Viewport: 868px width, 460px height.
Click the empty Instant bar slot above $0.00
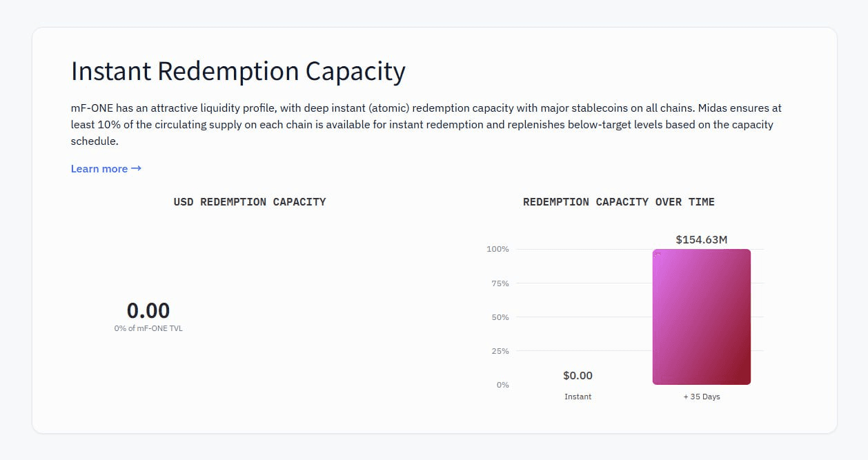coord(578,310)
